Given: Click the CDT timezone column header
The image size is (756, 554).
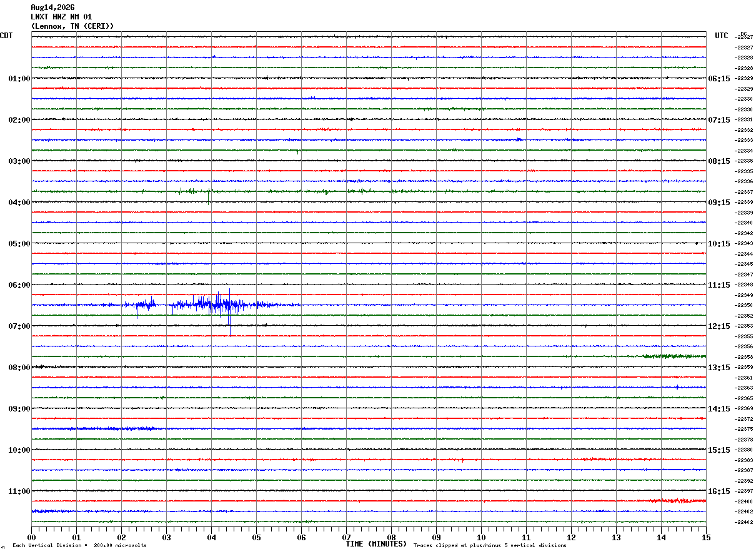Looking at the screenshot, I should (x=6, y=36).
